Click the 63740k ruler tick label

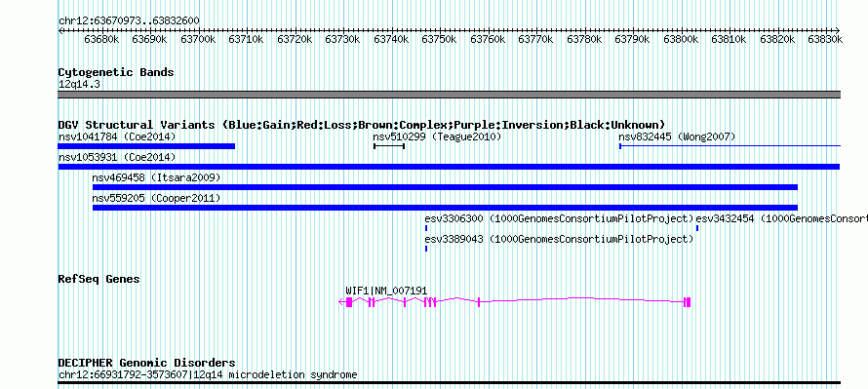[391, 39]
